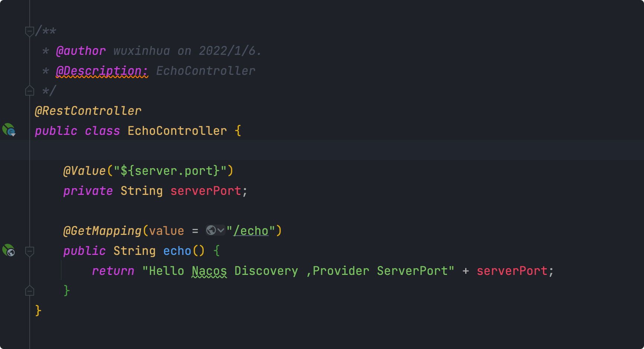Collapse Javadoc comment using top fold marker
The width and height of the screenshot is (644, 349).
click(30, 31)
